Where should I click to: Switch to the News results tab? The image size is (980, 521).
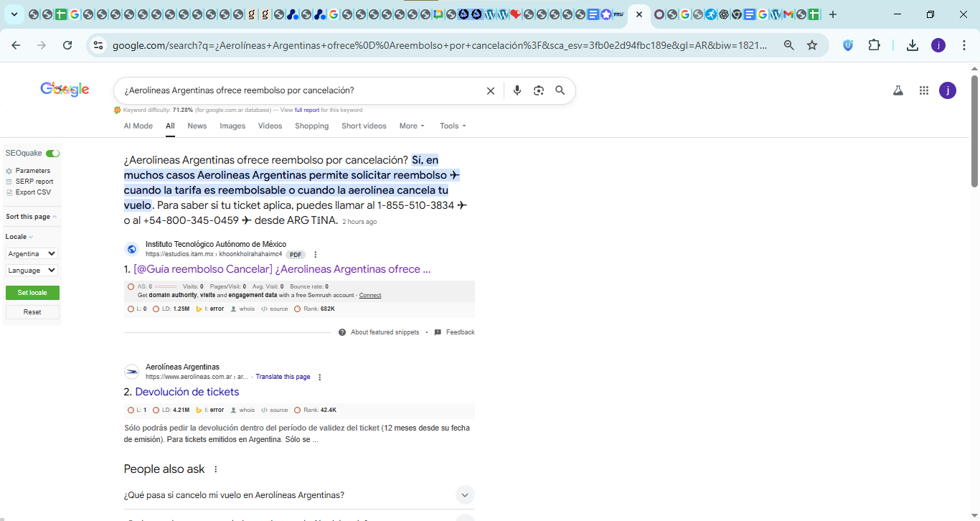click(197, 126)
